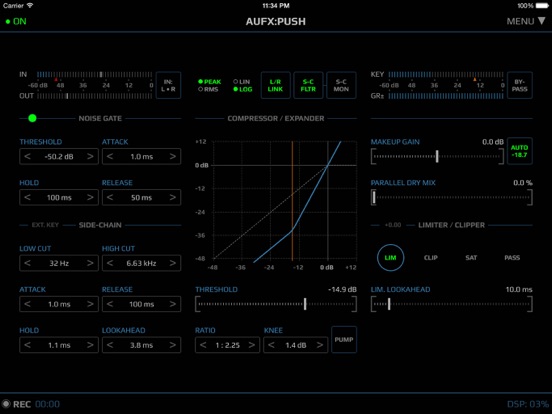Click the Makeup Gain slider handle

click(x=437, y=156)
